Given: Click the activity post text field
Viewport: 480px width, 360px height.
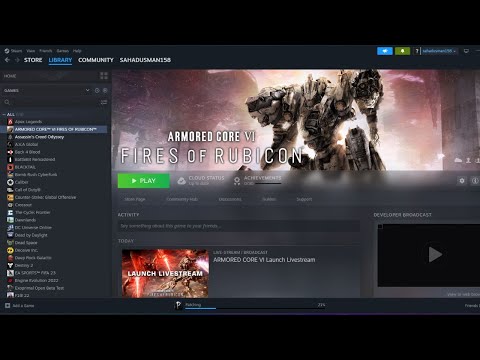Looking at the screenshot, I should click(x=239, y=226).
